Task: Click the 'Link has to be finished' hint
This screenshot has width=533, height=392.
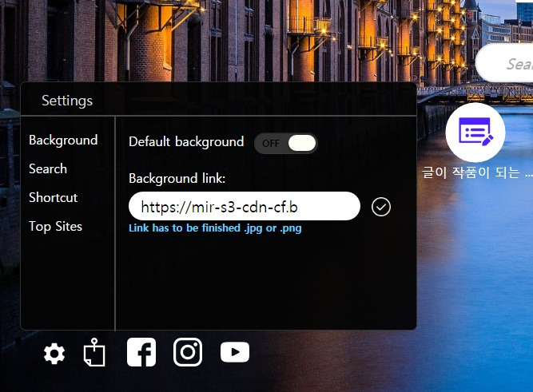Action: tap(215, 228)
